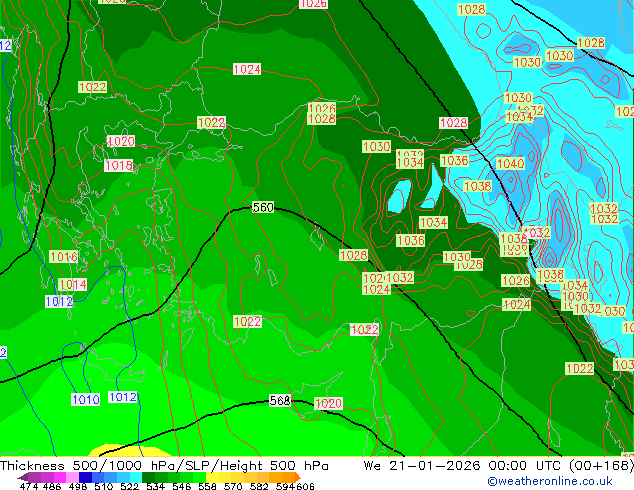Click the 594 legend value
634x490 pixels.
[x=285, y=486]
